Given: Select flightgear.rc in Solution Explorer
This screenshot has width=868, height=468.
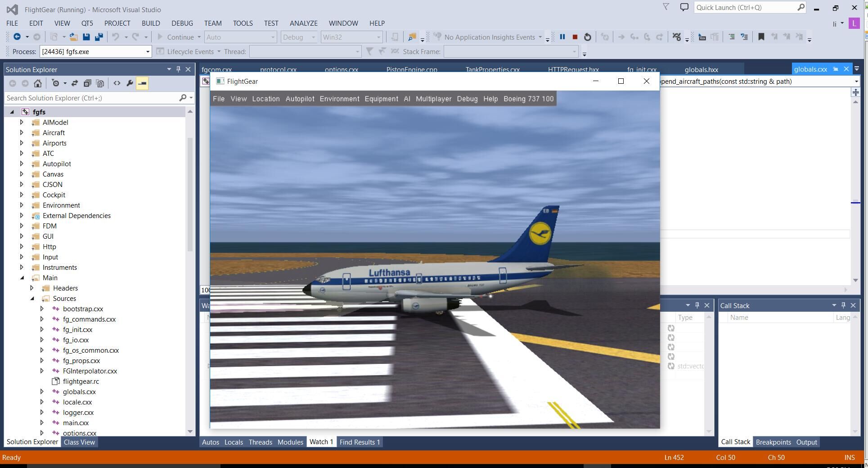Looking at the screenshot, I should (81, 382).
